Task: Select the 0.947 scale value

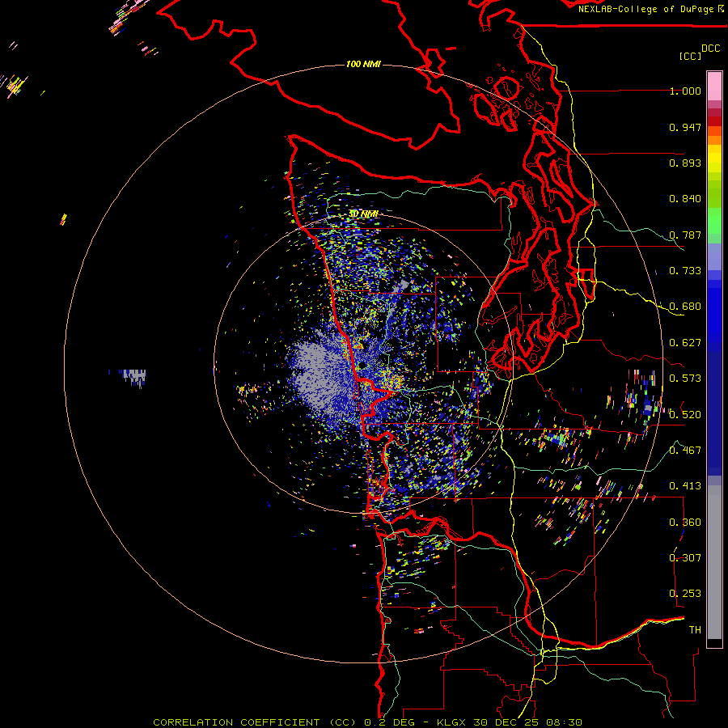Action: tap(685, 127)
